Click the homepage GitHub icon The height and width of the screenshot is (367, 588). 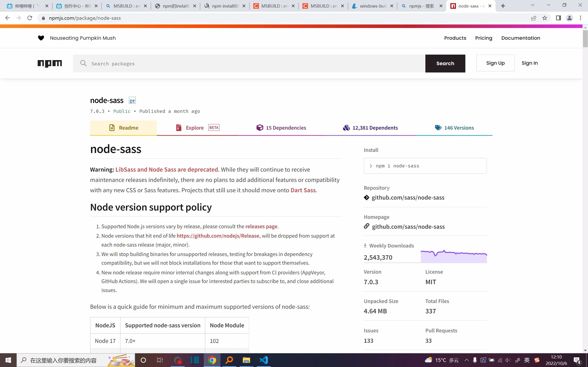pyautogui.click(x=367, y=226)
